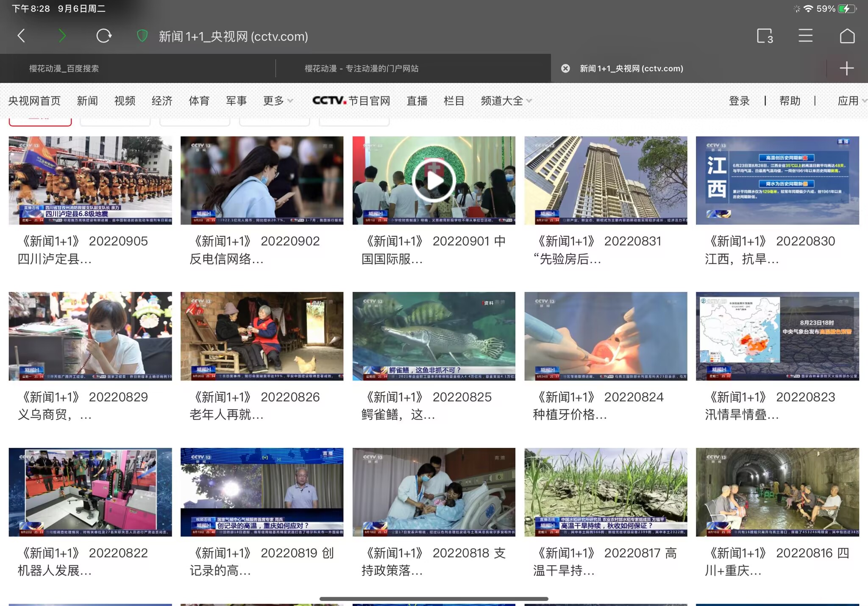Open the 直播 link
This screenshot has height=606, width=868.
click(x=417, y=101)
